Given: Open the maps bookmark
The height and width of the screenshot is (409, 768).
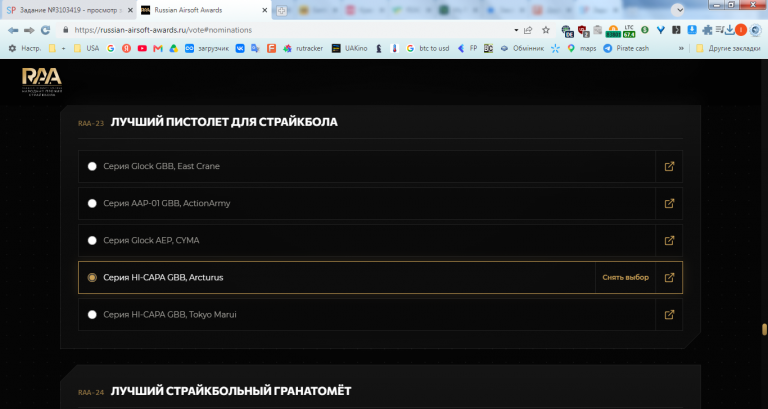Looking at the screenshot, I should (x=582, y=48).
